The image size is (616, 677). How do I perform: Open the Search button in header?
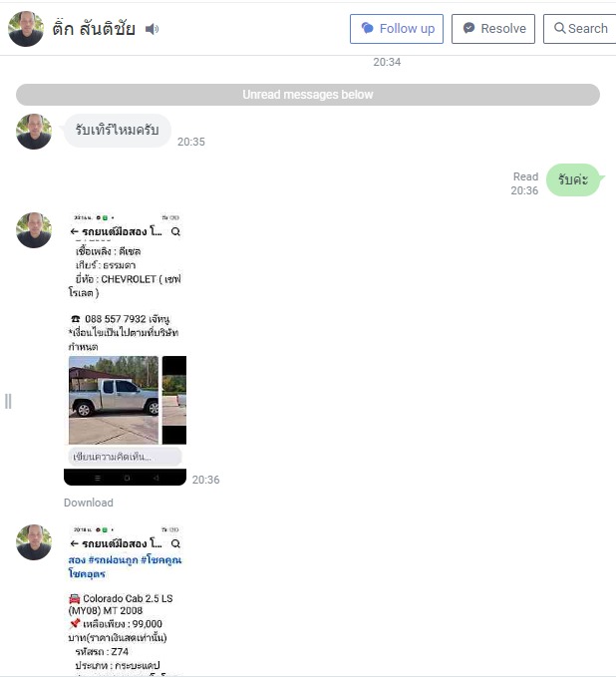(x=580, y=29)
